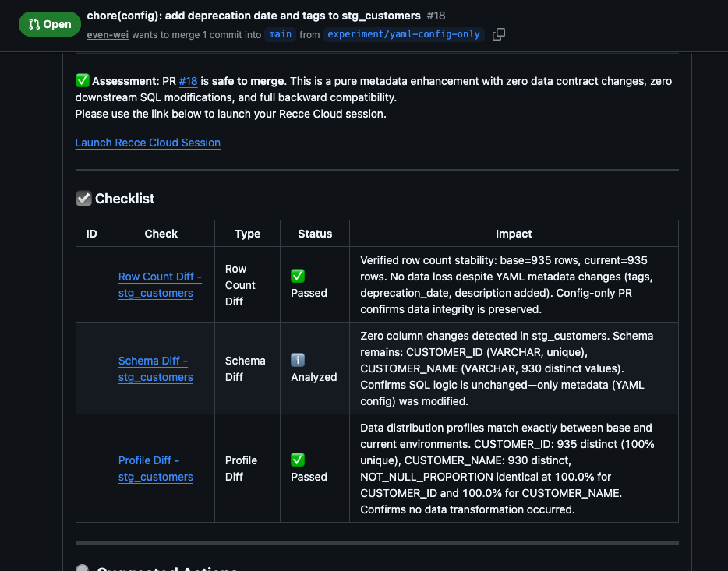Click the copy branch name icon
This screenshot has height=571, width=728.
pyautogui.click(x=497, y=34)
